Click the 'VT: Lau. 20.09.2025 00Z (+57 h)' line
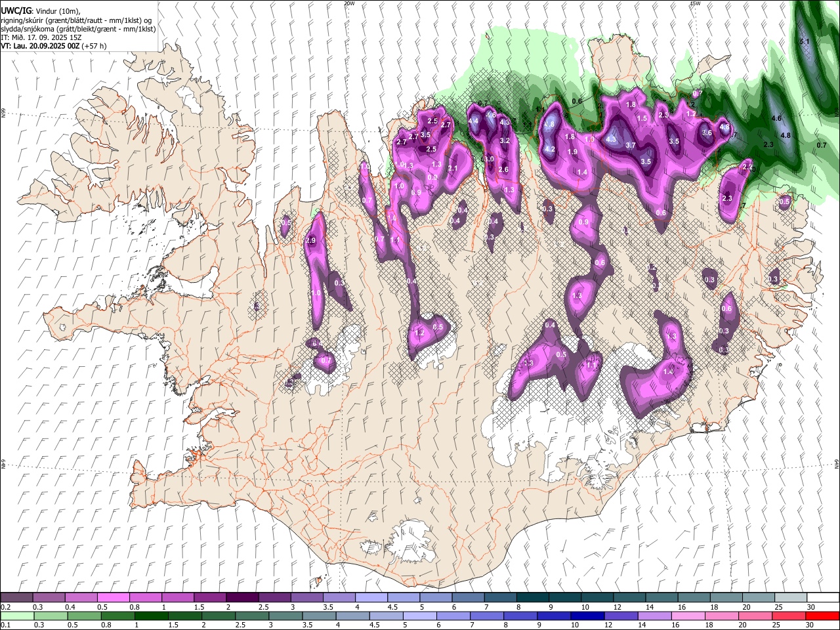 [54, 46]
